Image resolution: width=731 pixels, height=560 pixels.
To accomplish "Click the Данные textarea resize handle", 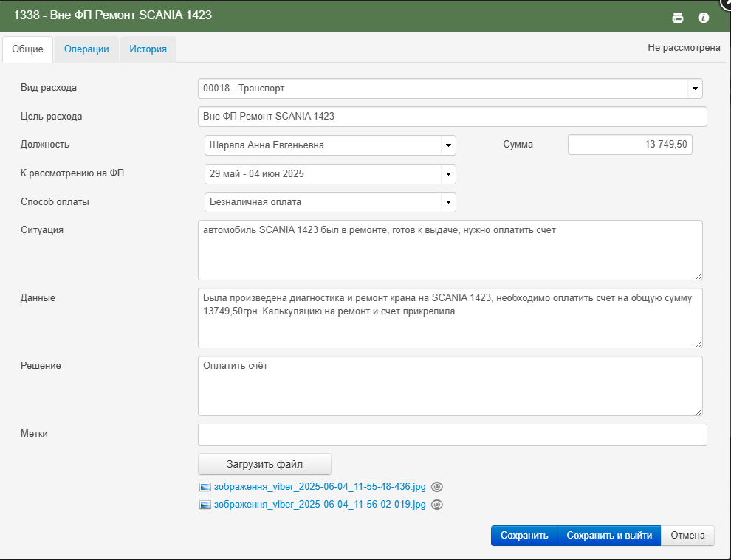I will [x=699, y=345].
